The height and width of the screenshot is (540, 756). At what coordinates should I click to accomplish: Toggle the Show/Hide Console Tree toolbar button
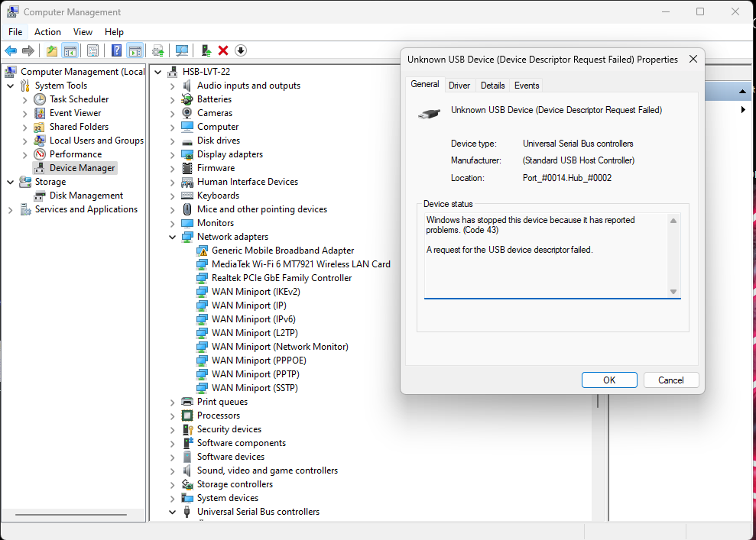70,50
